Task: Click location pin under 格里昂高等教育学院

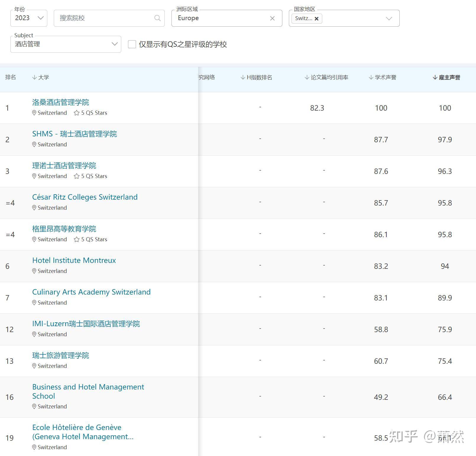Action: pyautogui.click(x=34, y=239)
